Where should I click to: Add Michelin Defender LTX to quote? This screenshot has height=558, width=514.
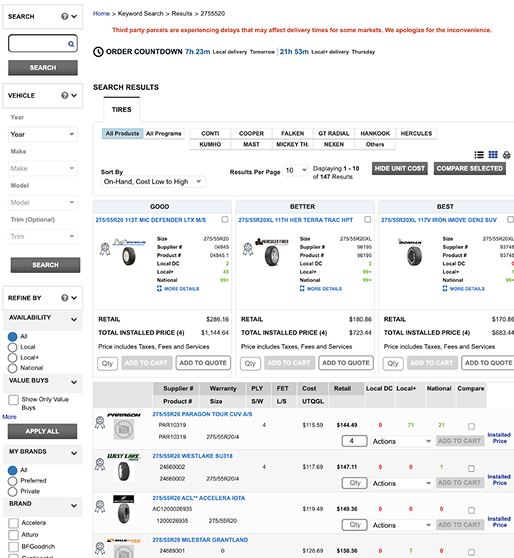pos(203,363)
